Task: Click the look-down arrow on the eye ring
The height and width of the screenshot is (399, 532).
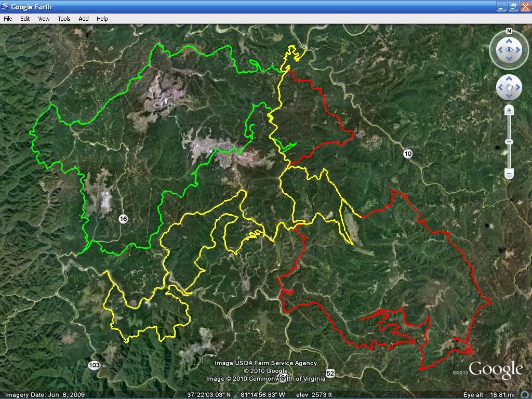Action: (509, 58)
